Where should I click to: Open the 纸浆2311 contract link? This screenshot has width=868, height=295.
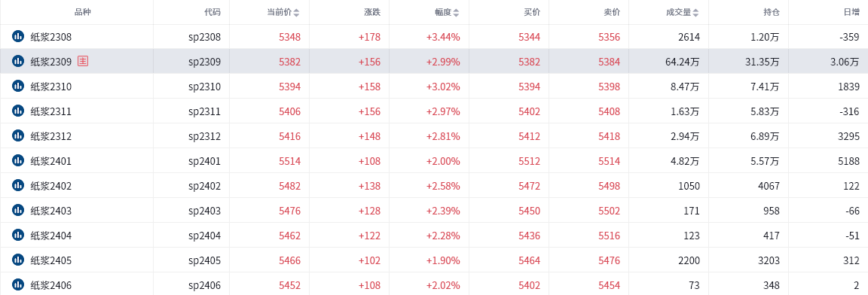[51, 111]
